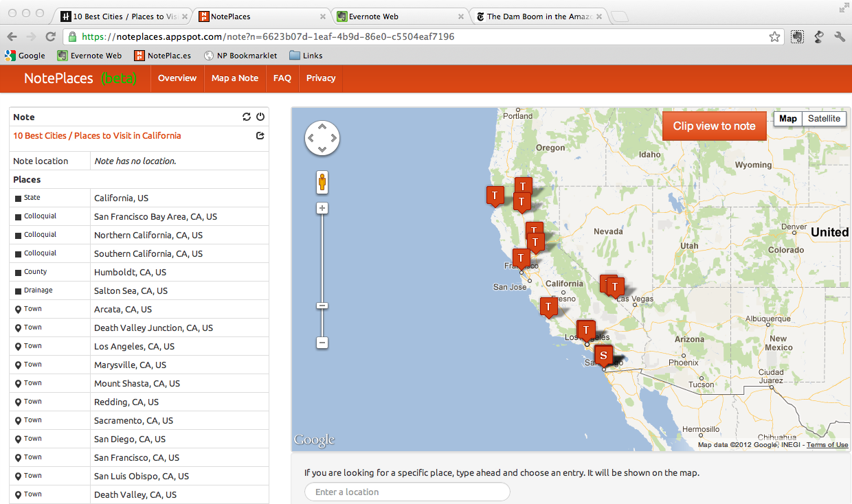Click the Enter a location field
This screenshot has height=504, width=852.
(407, 492)
